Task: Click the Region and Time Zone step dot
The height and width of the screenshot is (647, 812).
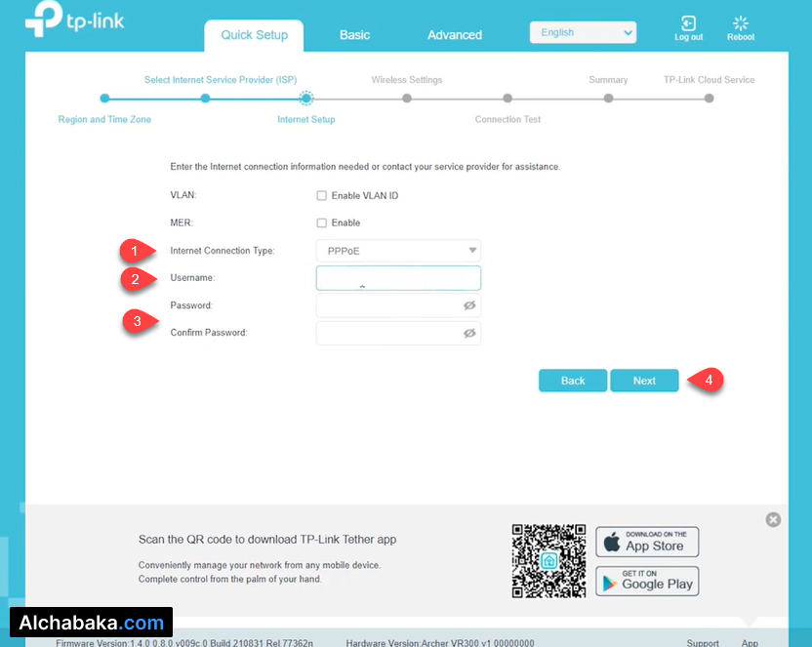Action: pos(104,98)
